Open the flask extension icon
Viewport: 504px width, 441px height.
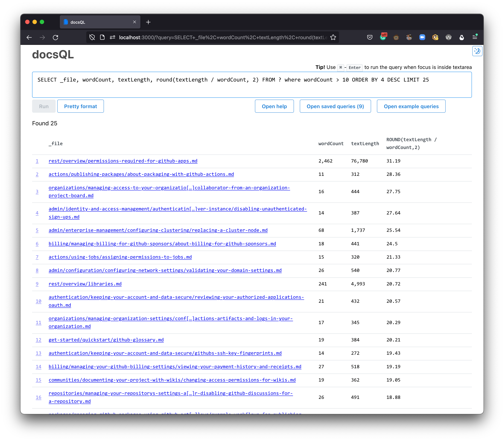462,37
